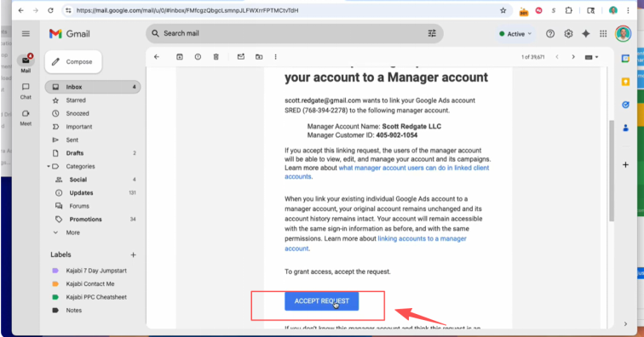Bookmark this page with the star icon
Image resolution: width=644 pixels, height=337 pixels.
(503, 10)
